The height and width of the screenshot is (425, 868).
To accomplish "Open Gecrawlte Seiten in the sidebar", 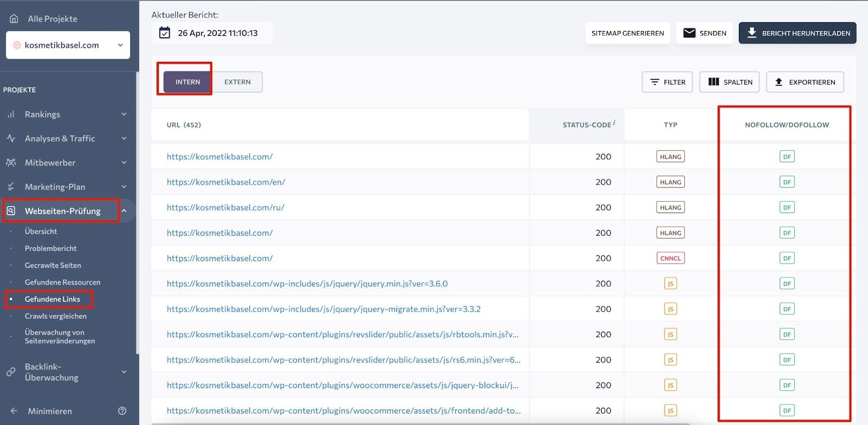I will [x=53, y=265].
